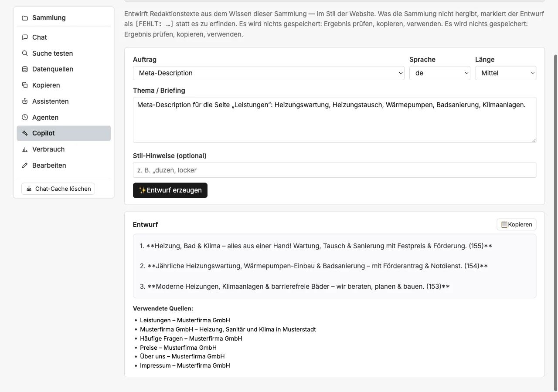Open the Sammlung menu item
The width and height of the screenshot is (558, 392).
tap(64, 18)
